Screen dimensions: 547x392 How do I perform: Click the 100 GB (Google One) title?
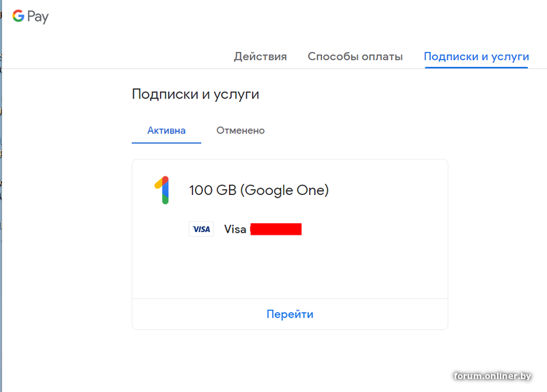coord(258,190)
